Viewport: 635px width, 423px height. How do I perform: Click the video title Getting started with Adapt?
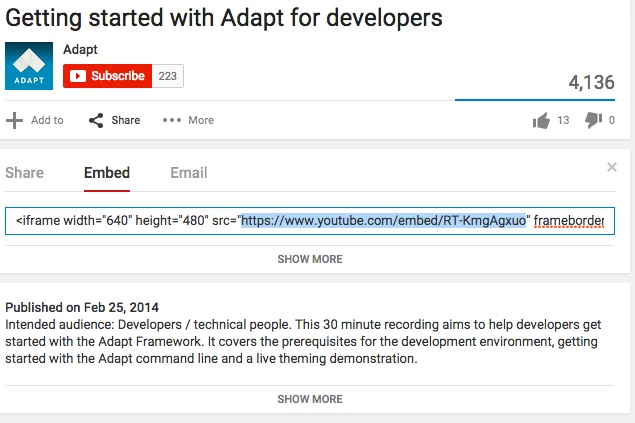pos(224,18)
